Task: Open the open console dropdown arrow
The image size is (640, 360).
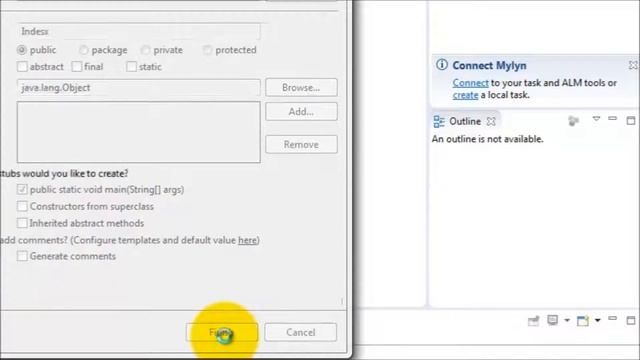Action: click(x=598, y=320)
